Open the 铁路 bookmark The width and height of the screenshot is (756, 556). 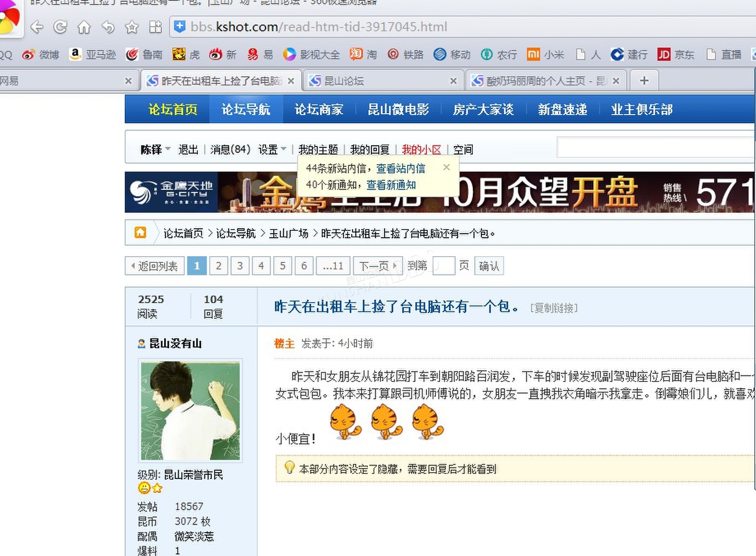[405, 54]
